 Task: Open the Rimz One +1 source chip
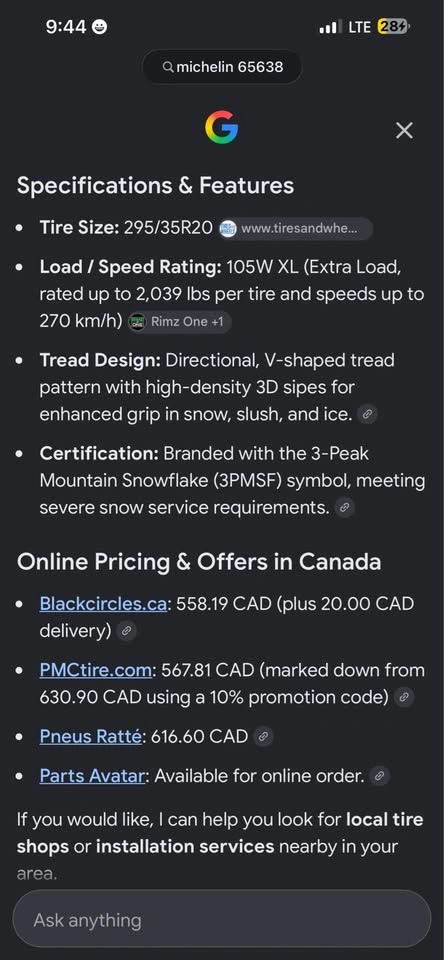click(179, 322)
